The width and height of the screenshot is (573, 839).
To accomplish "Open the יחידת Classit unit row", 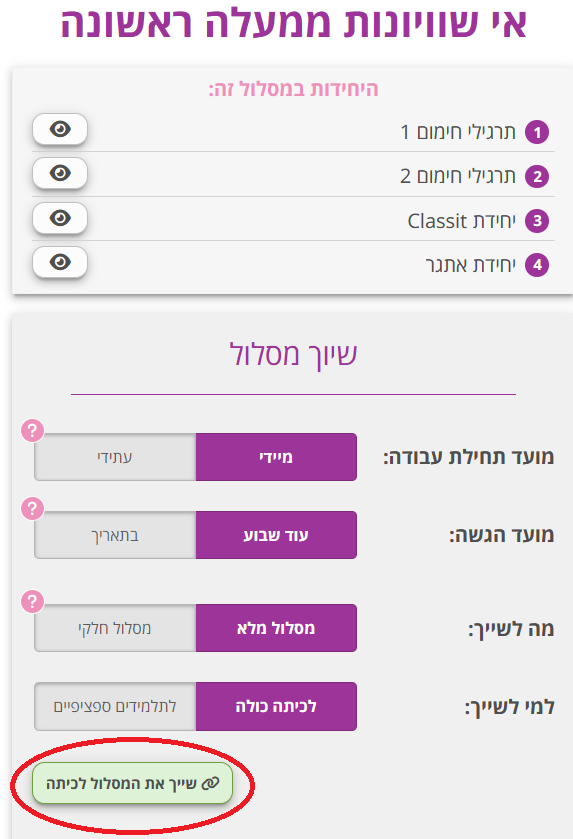I will [x=293, y=219].
